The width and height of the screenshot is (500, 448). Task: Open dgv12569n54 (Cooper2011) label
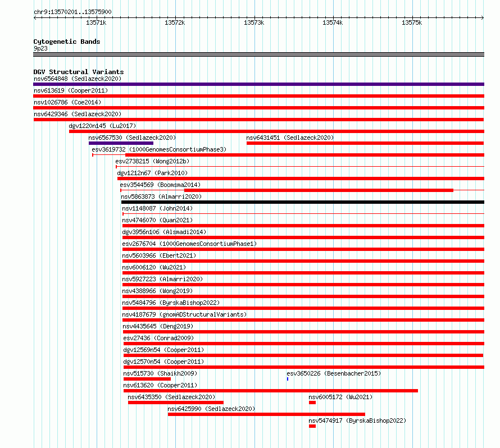[x=163, y=350]
